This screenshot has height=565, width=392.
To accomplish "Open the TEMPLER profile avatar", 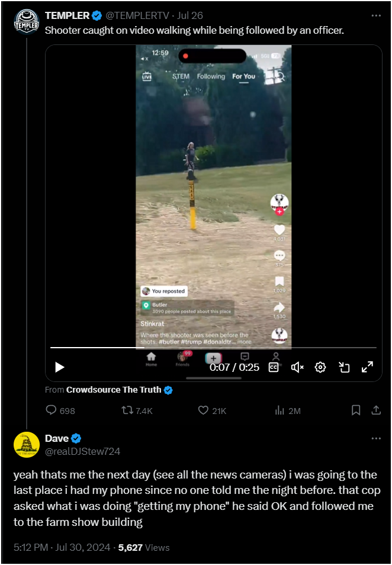I will [26, 22].
